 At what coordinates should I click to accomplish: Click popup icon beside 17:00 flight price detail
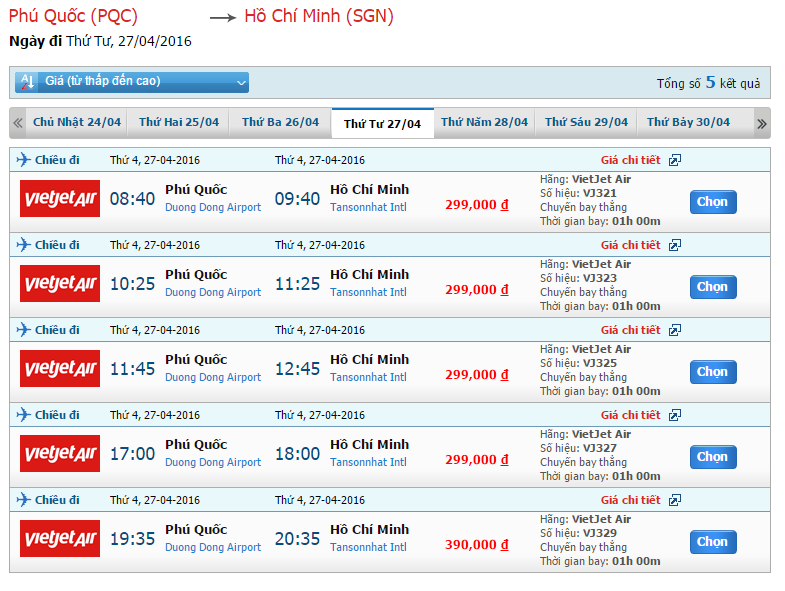tap(675, 415)
